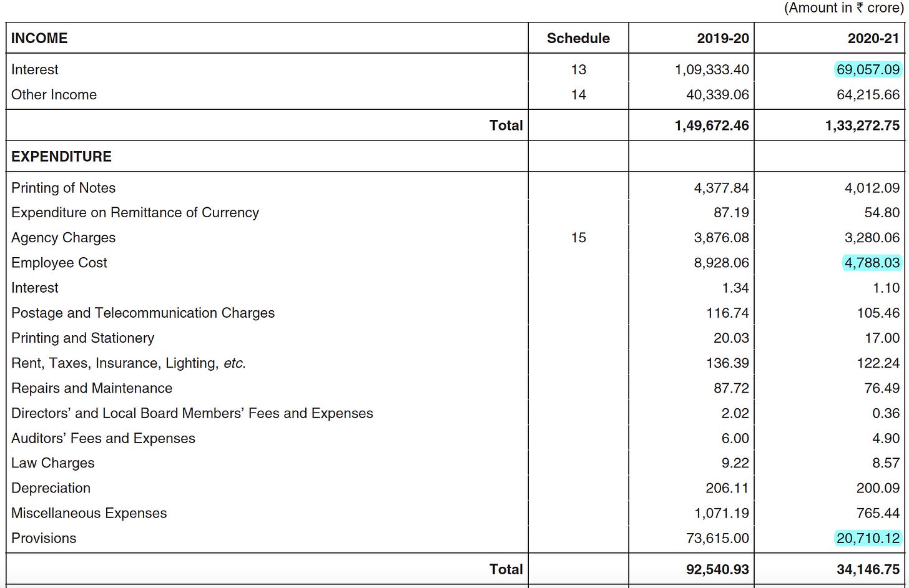Click stationery value 17.00
909x588 pixels.
pyautogui.click(x=882, y=338)
